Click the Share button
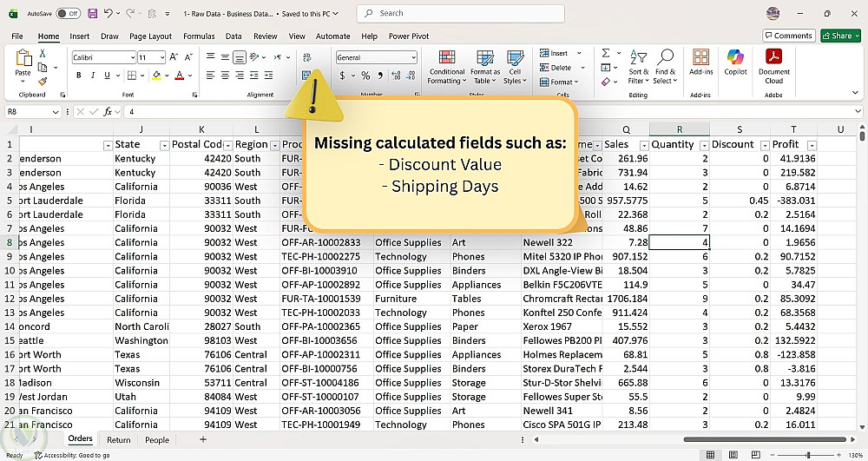The image size is (868, 461). click(840, 36)
